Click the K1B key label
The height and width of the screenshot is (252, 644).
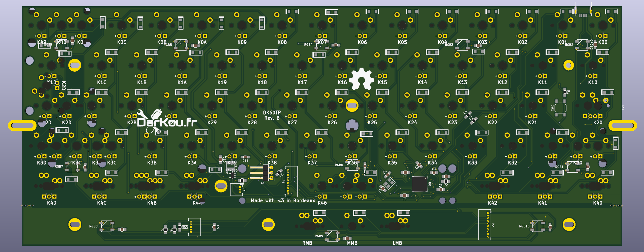142,82
